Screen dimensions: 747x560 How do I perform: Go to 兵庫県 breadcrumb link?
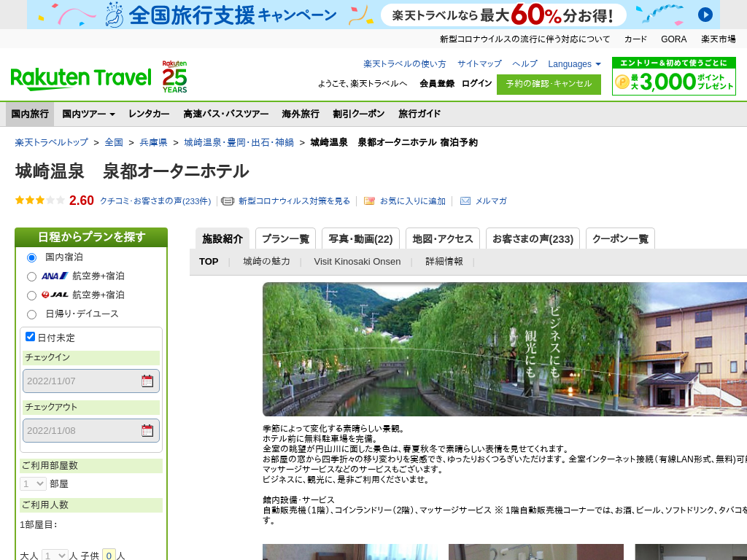[x=153, y=142]
